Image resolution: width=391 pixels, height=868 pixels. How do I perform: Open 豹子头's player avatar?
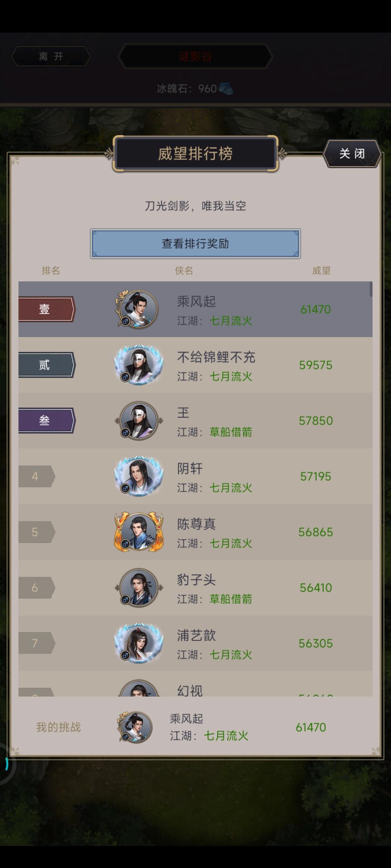tap(139, 588)
